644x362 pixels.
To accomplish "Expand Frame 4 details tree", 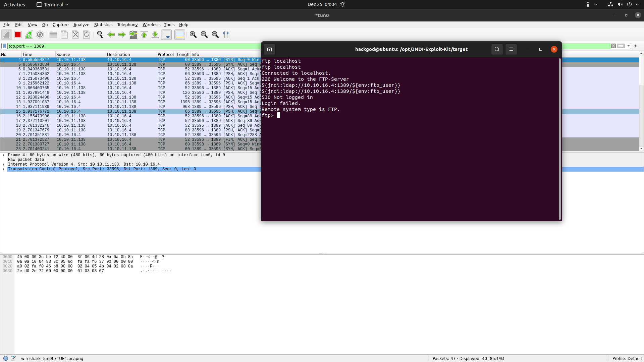I will [4, 155].
